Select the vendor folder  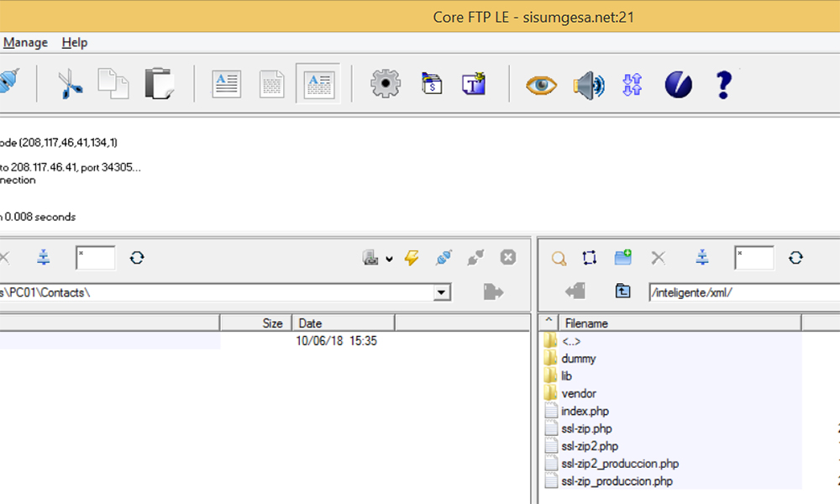pyautogui.click(x=579, y=394)
